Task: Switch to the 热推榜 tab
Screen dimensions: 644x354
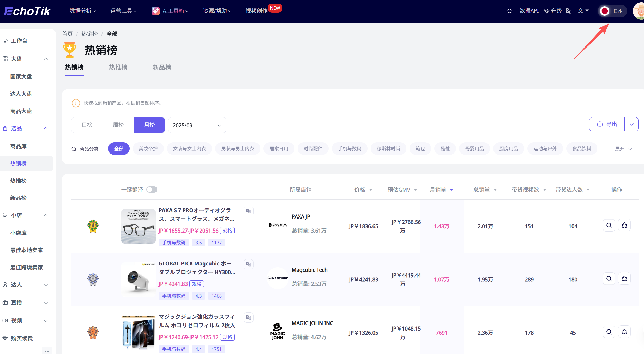Action: click(118, 68)
